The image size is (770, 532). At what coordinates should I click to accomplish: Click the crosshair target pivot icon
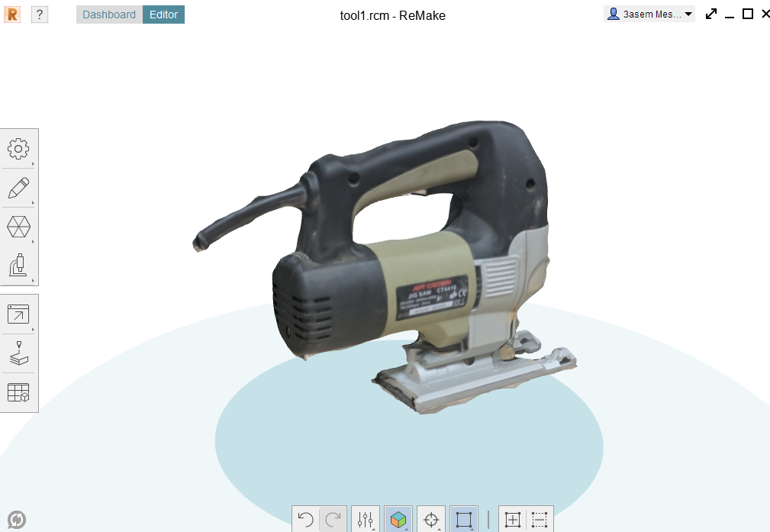(x=431, y=519)
